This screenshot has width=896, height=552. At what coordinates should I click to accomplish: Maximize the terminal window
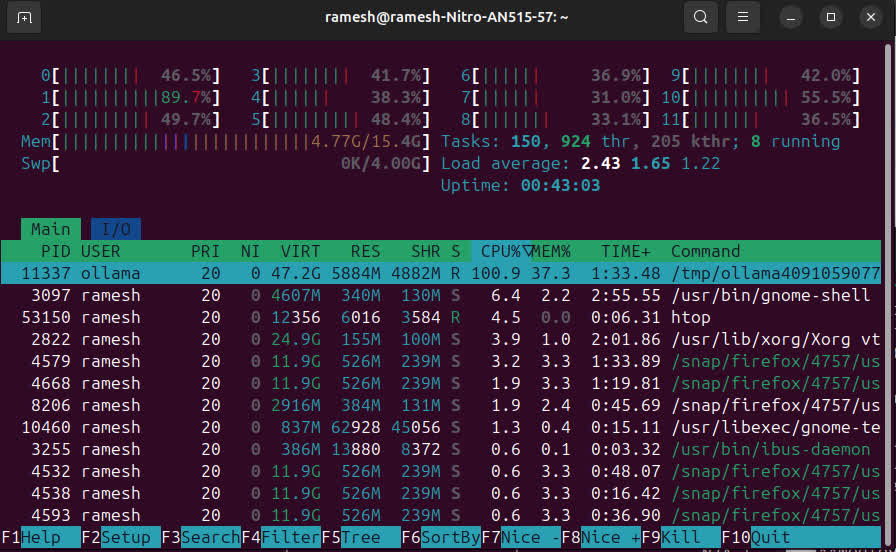[831, 18]
